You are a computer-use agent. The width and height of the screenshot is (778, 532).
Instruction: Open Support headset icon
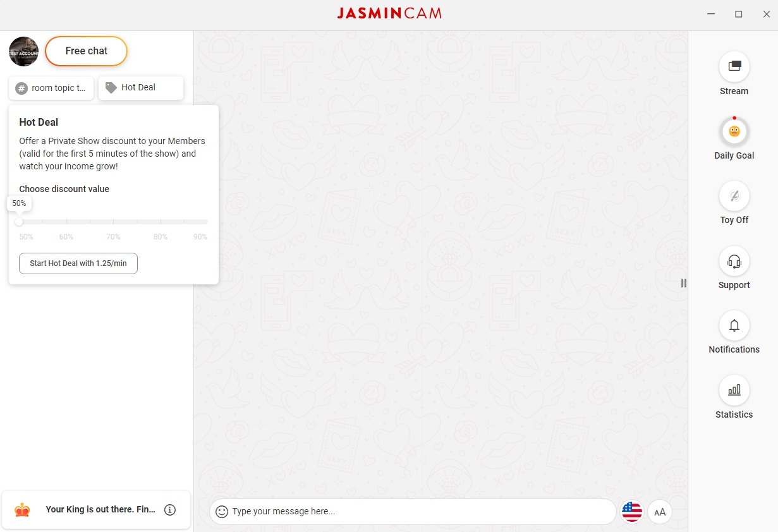coord(734,261)
